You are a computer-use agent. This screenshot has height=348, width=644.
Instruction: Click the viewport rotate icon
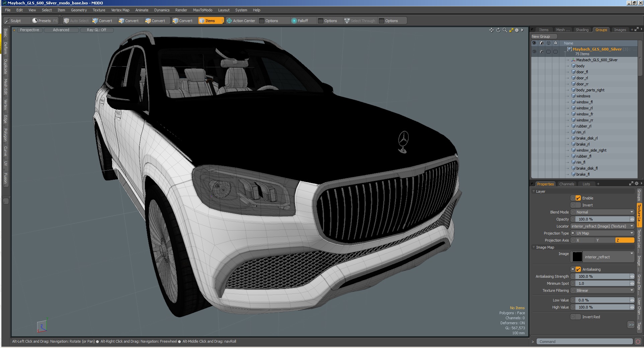(498, 30)
